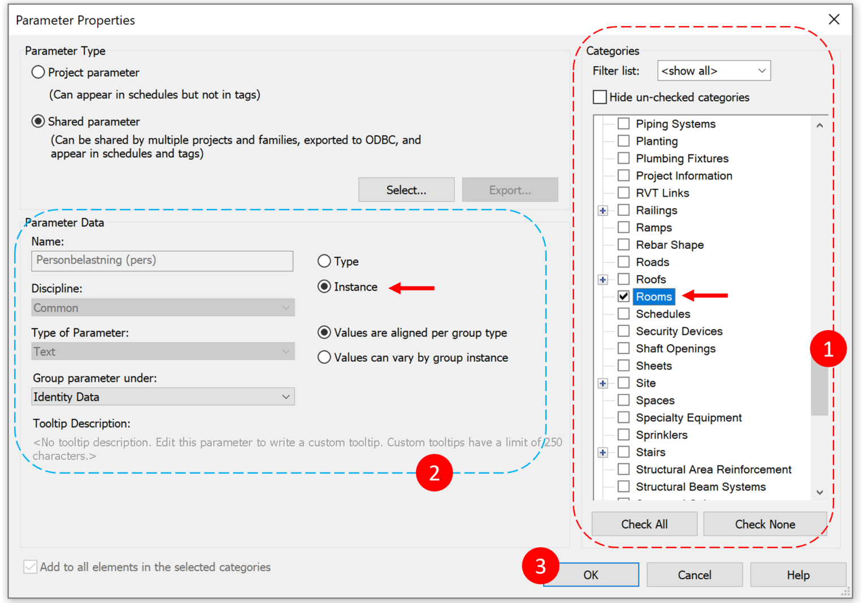Select Values can vary by group instance

pyautogui.click(x=324, y=357)
